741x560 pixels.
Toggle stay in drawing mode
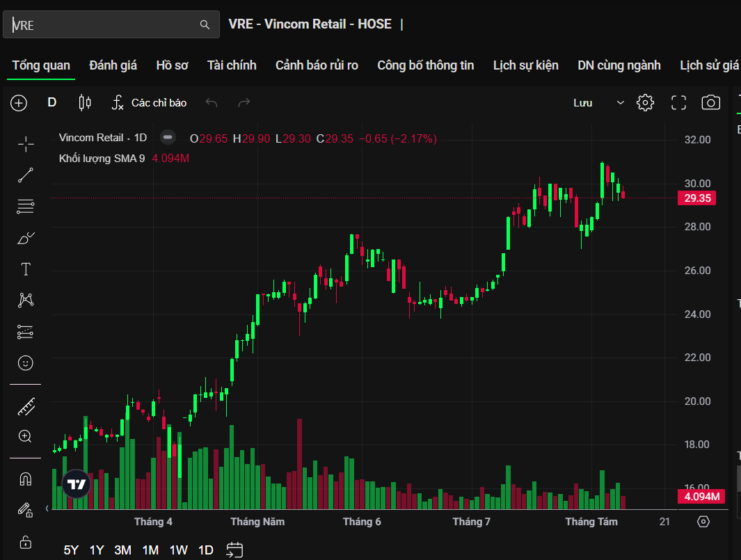[x=25, y=509]
